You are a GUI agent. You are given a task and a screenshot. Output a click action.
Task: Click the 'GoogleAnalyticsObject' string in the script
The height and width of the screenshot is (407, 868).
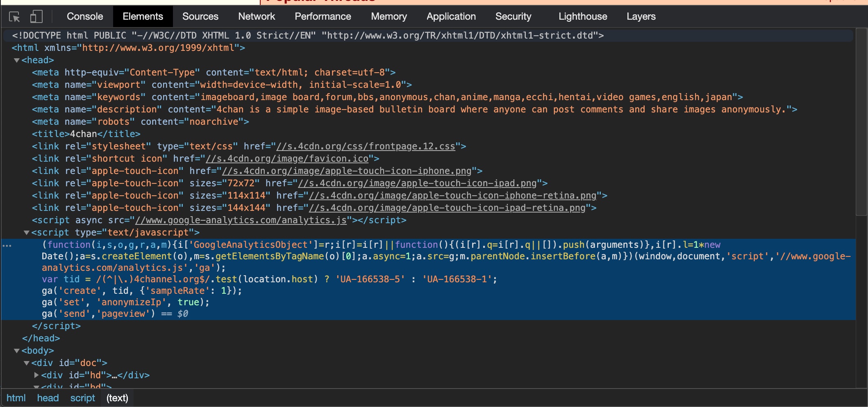click(250, 245)
